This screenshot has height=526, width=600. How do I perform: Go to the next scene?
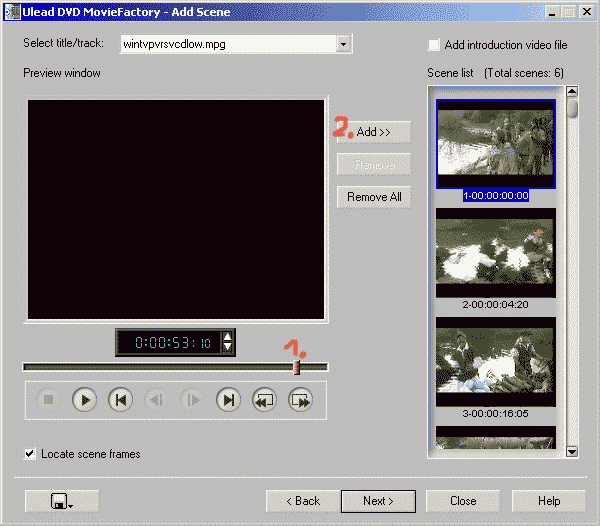click(300, 400)
